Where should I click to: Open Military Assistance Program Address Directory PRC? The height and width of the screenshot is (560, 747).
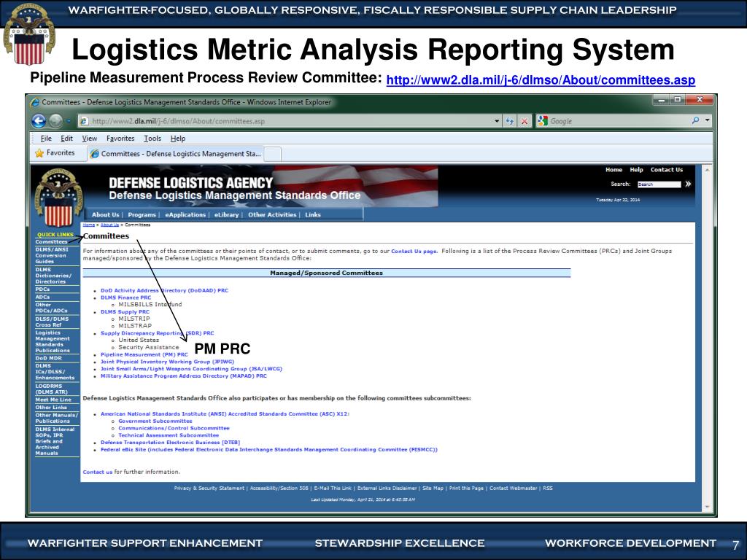(x=183, y=376)
